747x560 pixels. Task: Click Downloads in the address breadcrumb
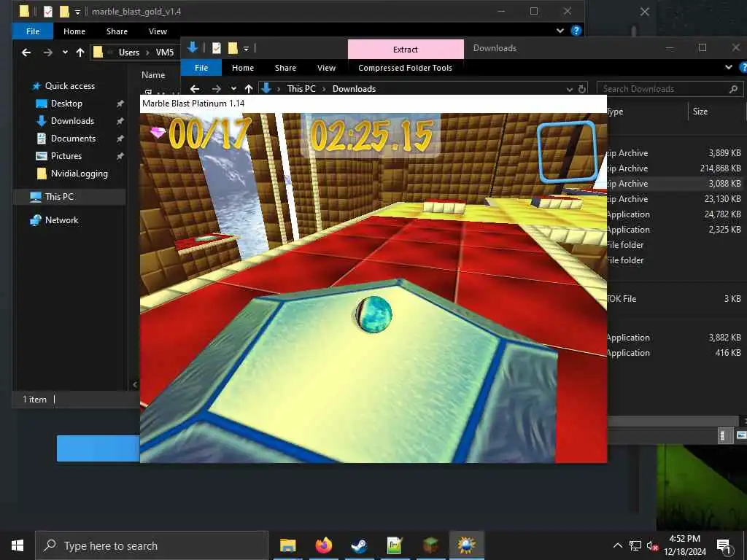click(354, 89)
